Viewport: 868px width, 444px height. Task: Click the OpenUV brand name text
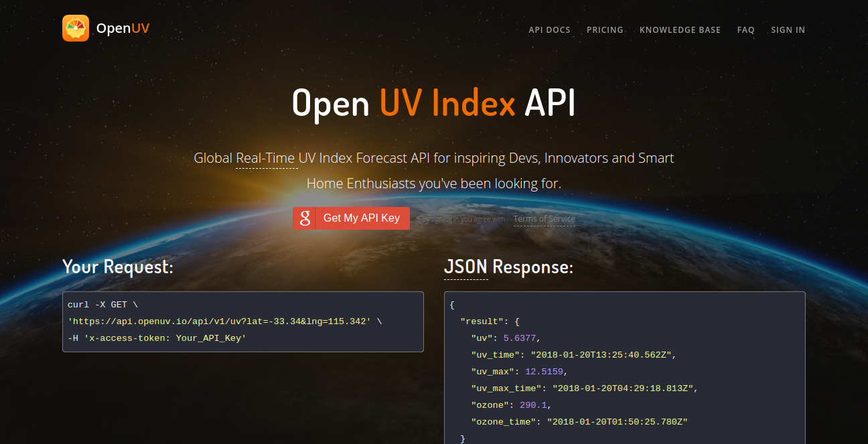pyautogui.click(x=123, y=28)
